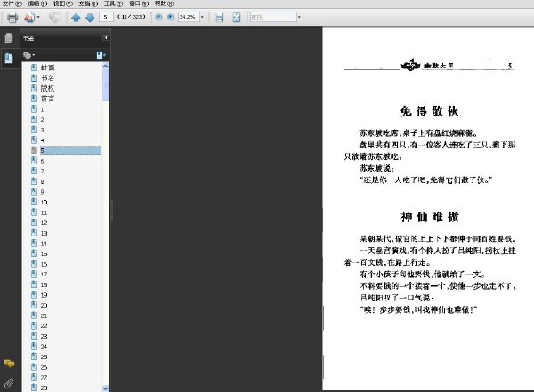Viewport: 534px width, 392px height.
Task: Select bookmark 26
Action: point(44,367)
